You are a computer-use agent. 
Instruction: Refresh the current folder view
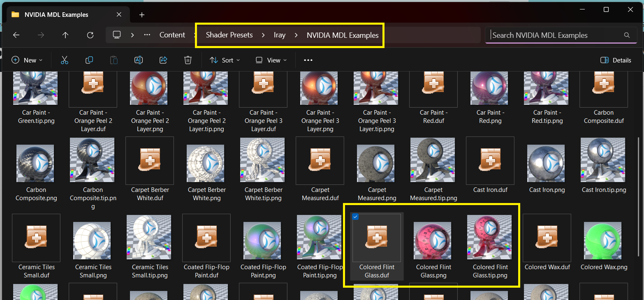click(90, 35)
